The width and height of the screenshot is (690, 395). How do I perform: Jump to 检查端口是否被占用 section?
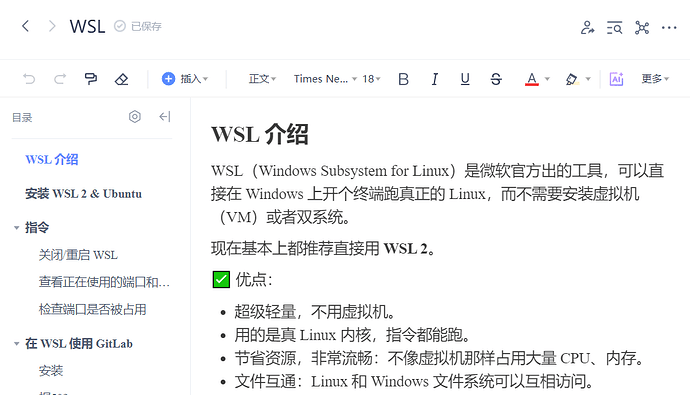pos(92,309)
